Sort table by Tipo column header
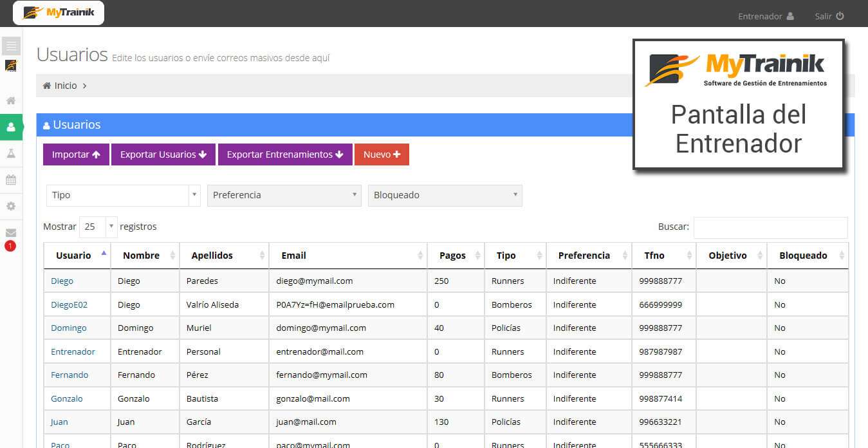Screen dimensions: 868x448 515,256
